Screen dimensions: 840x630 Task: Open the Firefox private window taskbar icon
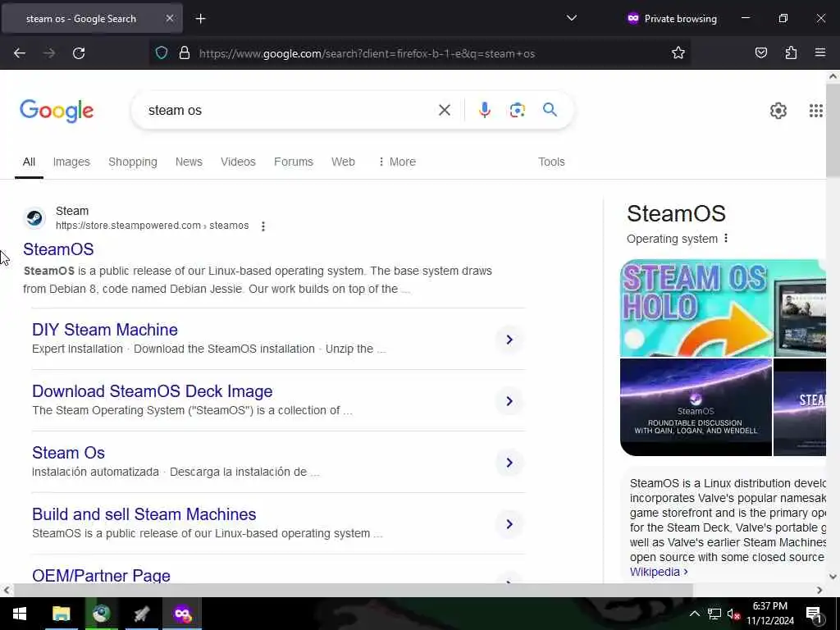pos(182,614)
